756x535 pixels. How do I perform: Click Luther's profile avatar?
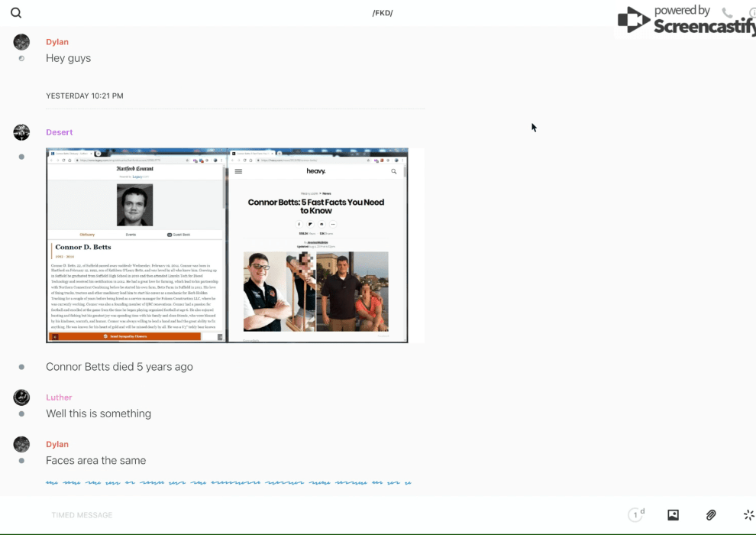click(x=21, y=397)
